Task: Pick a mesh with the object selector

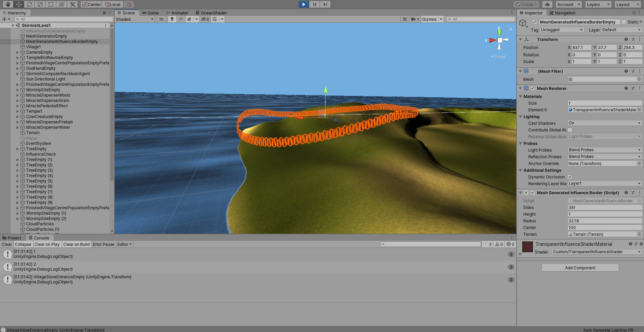Action: pos(639,79)
